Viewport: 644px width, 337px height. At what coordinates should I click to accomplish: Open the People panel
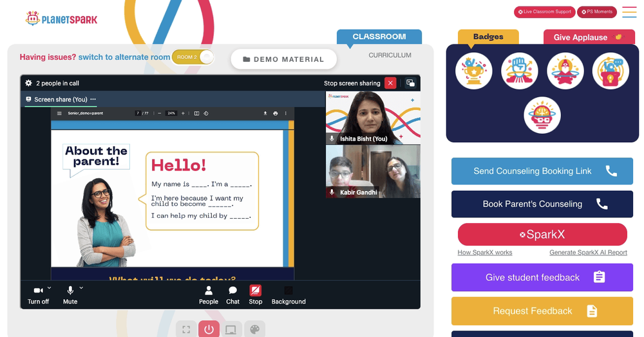[209, 295]
